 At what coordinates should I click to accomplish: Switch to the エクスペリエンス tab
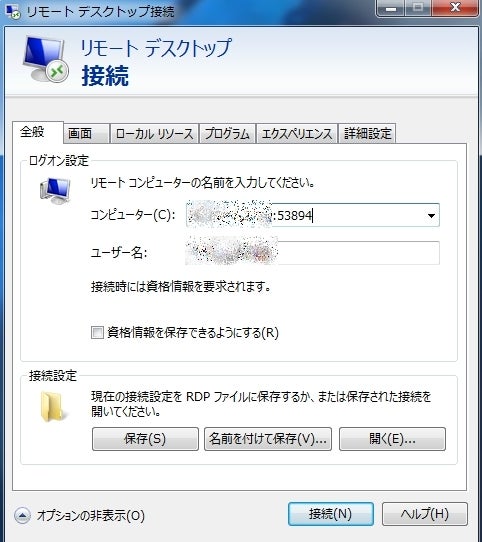(x=297, y=133)
